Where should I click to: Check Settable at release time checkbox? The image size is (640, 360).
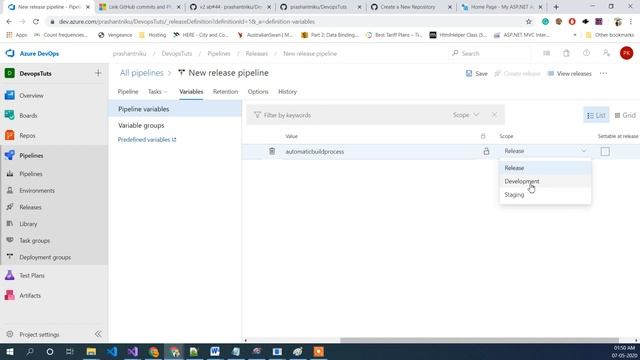605,151
